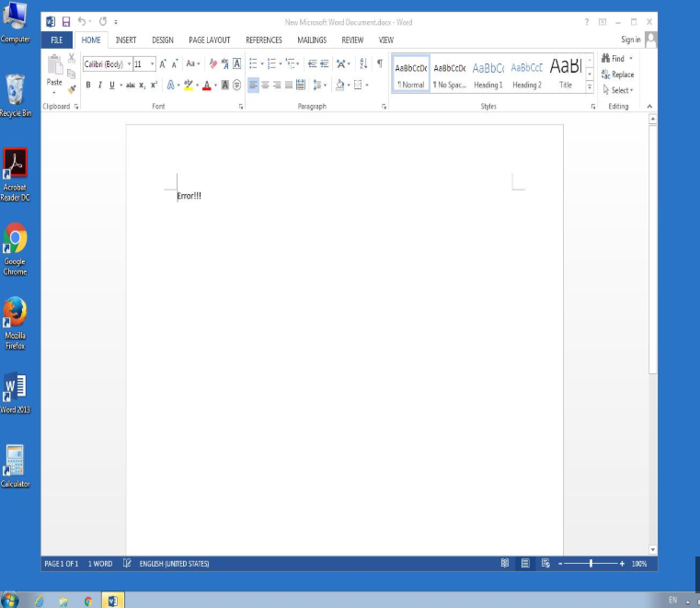Expand the Styles gallery More arrow
This screenshot has width=700, height=608.
click(590, 87)
